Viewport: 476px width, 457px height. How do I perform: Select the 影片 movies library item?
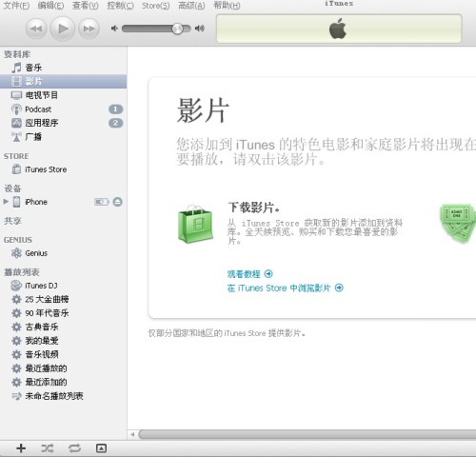pos(64,81)
